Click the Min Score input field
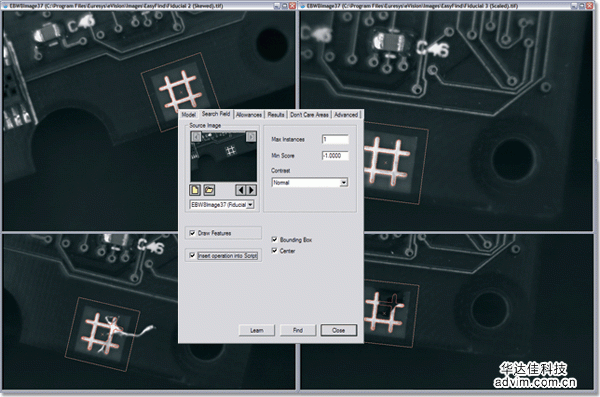600x397 pixels. [335, 156]
